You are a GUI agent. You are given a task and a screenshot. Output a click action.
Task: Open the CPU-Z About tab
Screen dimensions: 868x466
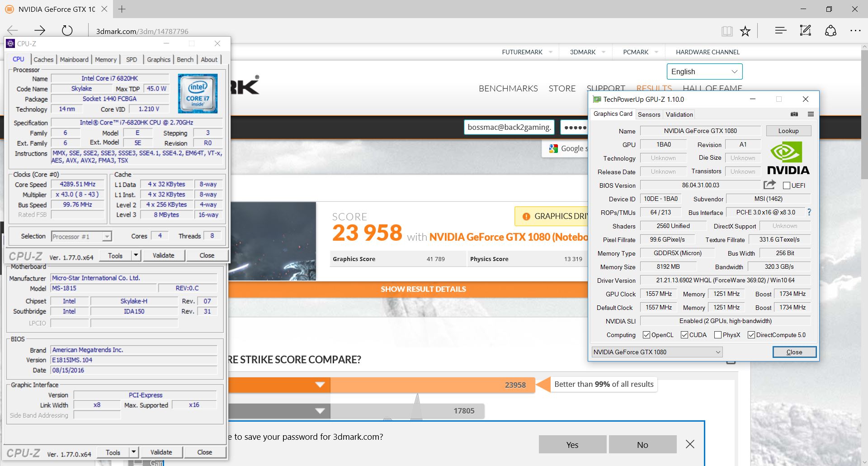(x=209, y=59)
